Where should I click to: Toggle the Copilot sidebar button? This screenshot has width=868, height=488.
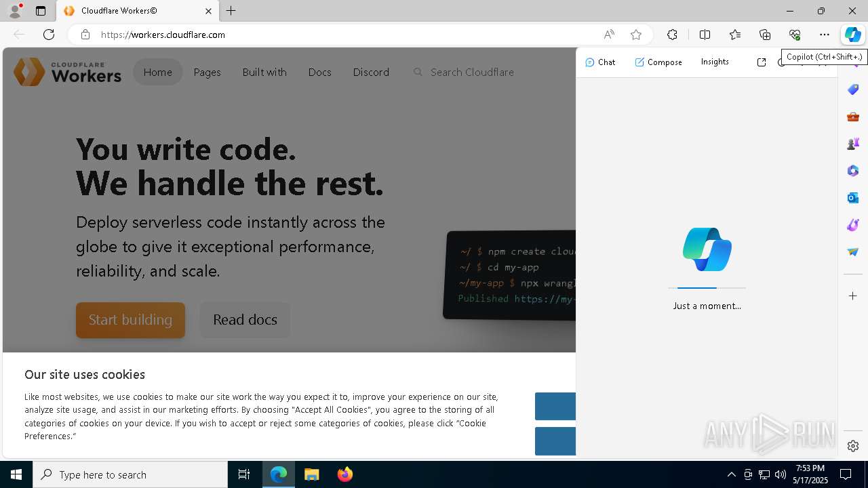point(853,35)
